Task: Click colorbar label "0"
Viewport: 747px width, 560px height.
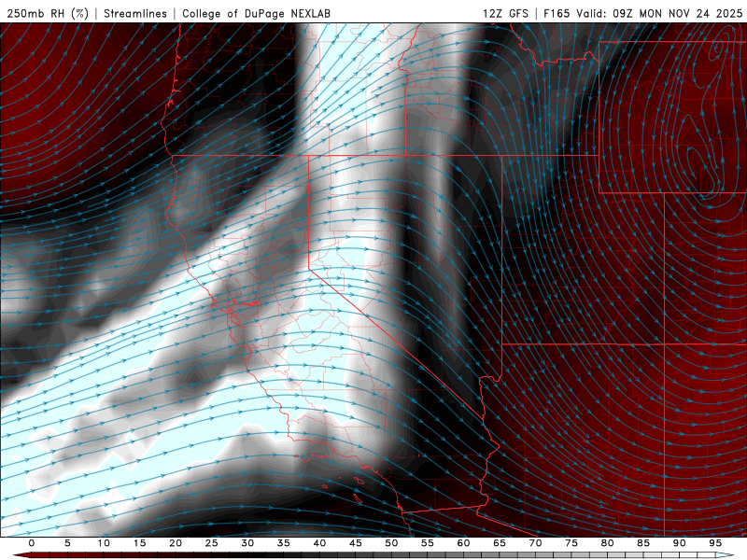Action: (32, 543)
